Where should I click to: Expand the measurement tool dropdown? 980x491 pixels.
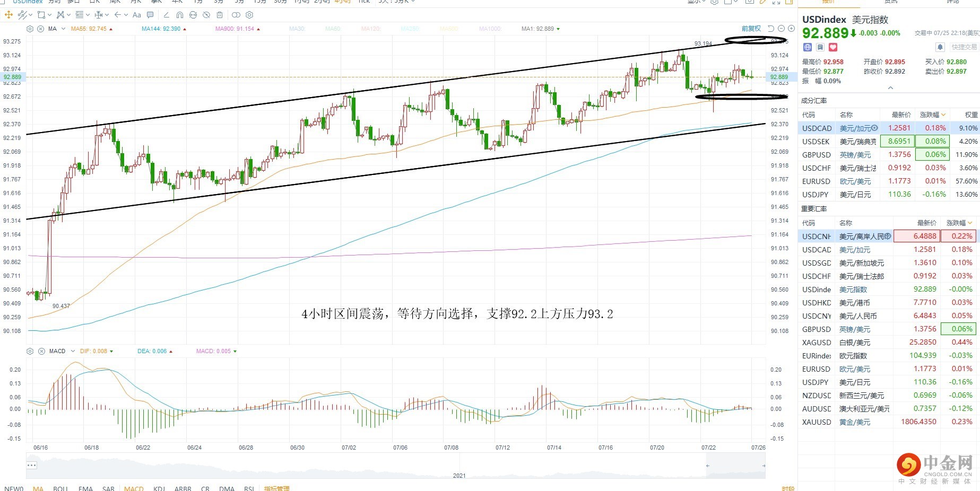[x=107, y=15]
